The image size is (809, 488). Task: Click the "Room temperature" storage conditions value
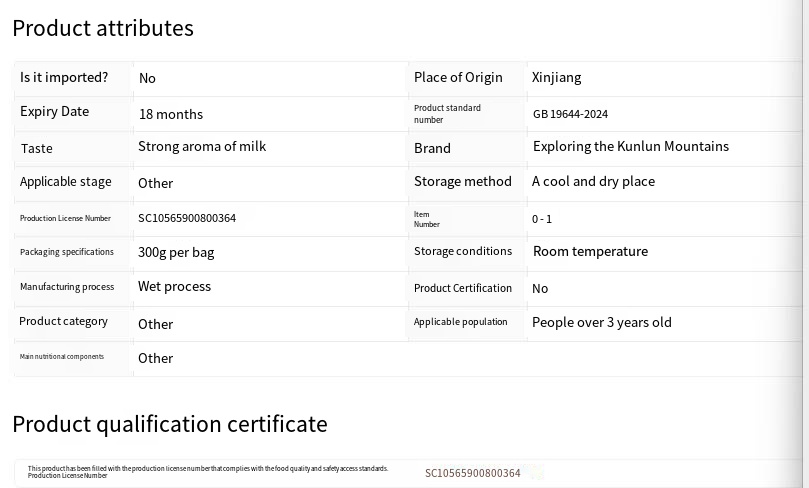pyautogui.click(x=590, y=252)
